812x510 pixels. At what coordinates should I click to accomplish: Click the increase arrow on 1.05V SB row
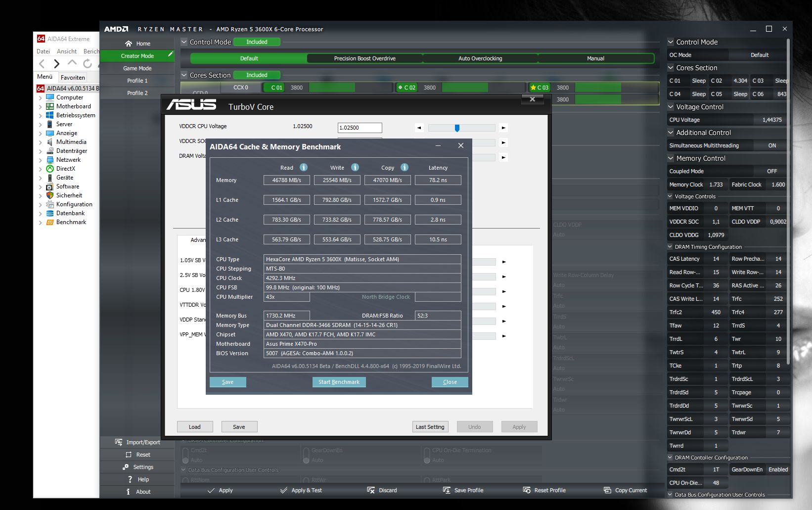pyautogui.click(x=504, y=262)
